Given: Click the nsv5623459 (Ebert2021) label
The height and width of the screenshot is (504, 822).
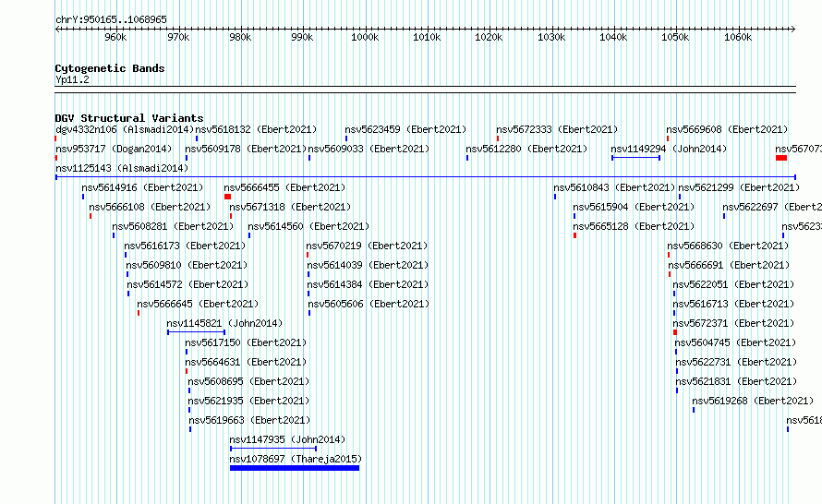Looking at the screenshot, I should tap(405, 129).
